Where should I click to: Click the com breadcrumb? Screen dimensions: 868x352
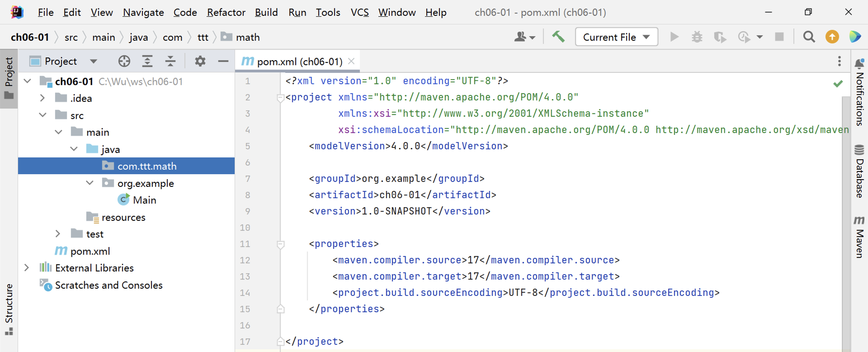[172, 37]
